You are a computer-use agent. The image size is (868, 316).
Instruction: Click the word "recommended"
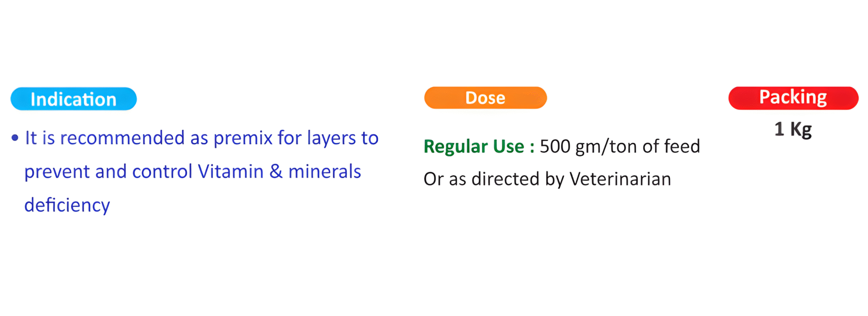[122, 138]
